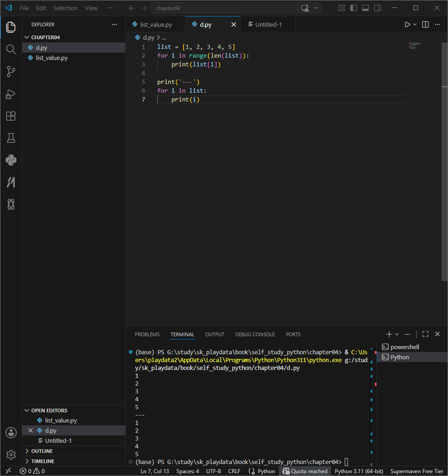Maximize the terminal panel size
The width and height of the screenshot is (448, 476).
click(x=425, y=334)
